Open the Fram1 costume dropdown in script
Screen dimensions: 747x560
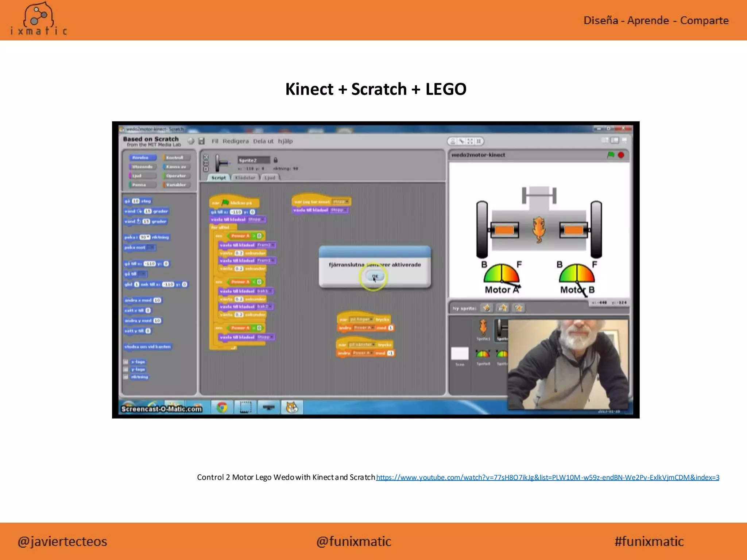point(266,261)
